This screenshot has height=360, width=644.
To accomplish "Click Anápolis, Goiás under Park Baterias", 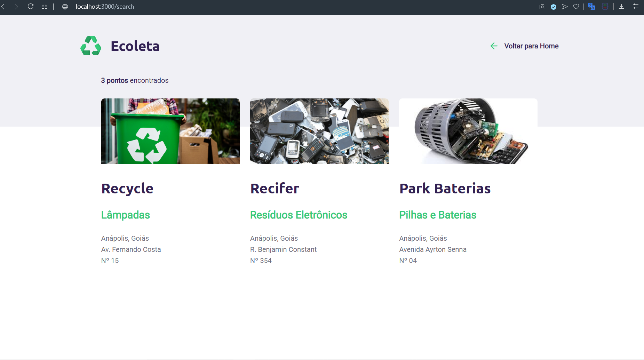I will (423, 238).
